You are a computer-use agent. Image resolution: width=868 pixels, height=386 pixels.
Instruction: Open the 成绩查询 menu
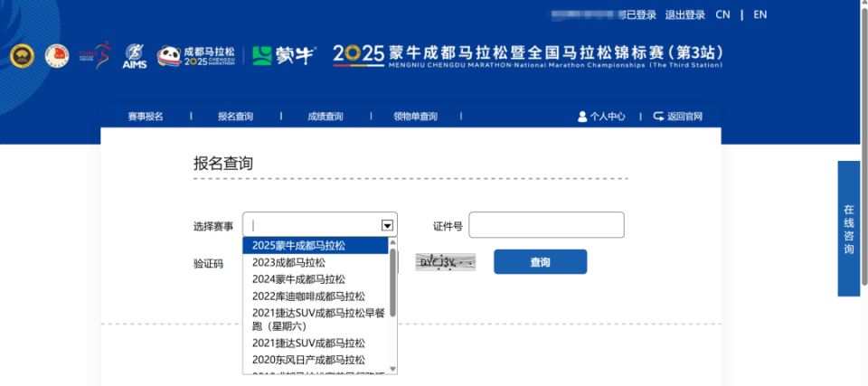pyautogui.click(x=325, y=117)
